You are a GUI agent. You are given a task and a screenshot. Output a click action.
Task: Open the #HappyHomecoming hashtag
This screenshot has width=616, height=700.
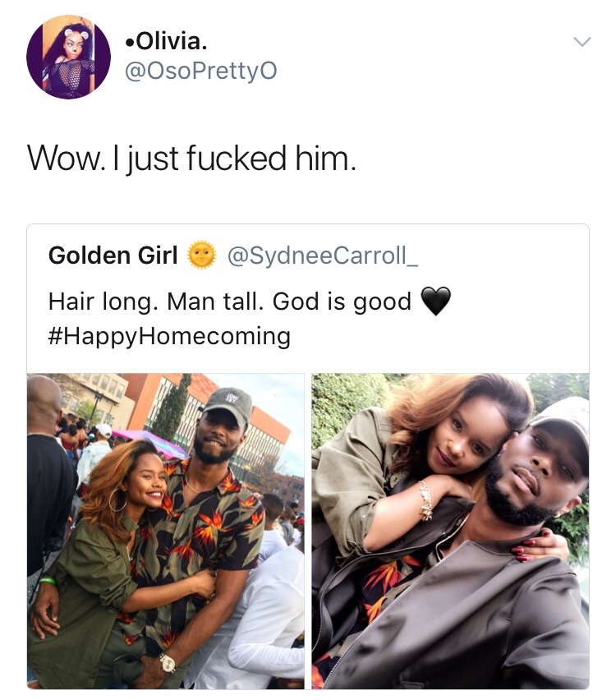tap(169, 336)
